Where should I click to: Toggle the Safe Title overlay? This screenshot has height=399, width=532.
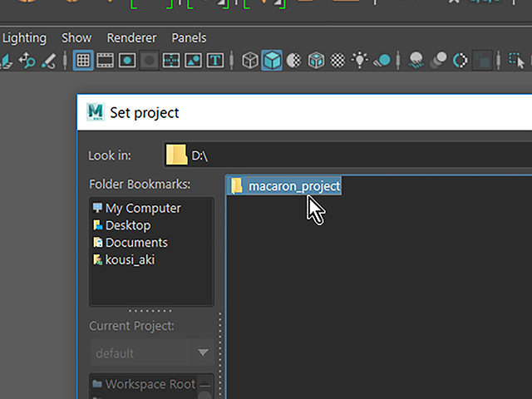[215, 61]
